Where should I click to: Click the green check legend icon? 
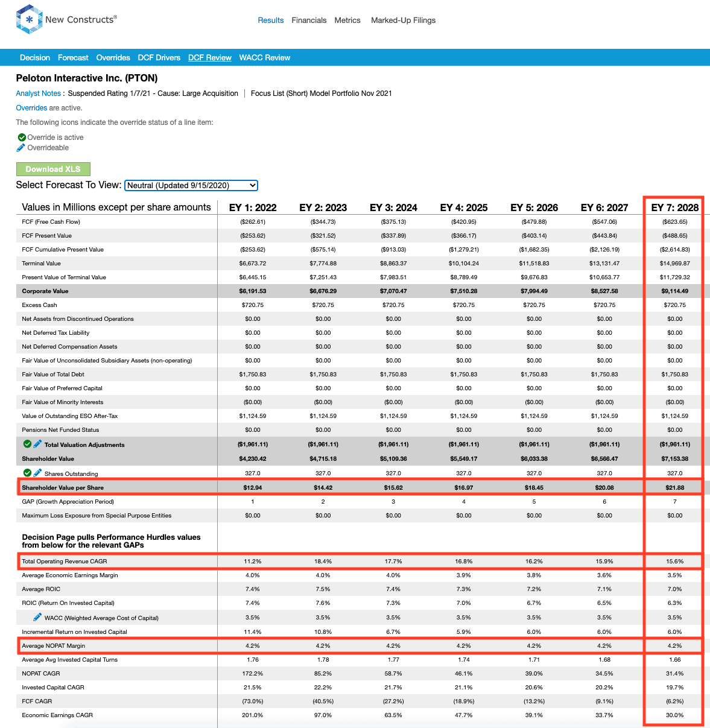pos(22,138)
